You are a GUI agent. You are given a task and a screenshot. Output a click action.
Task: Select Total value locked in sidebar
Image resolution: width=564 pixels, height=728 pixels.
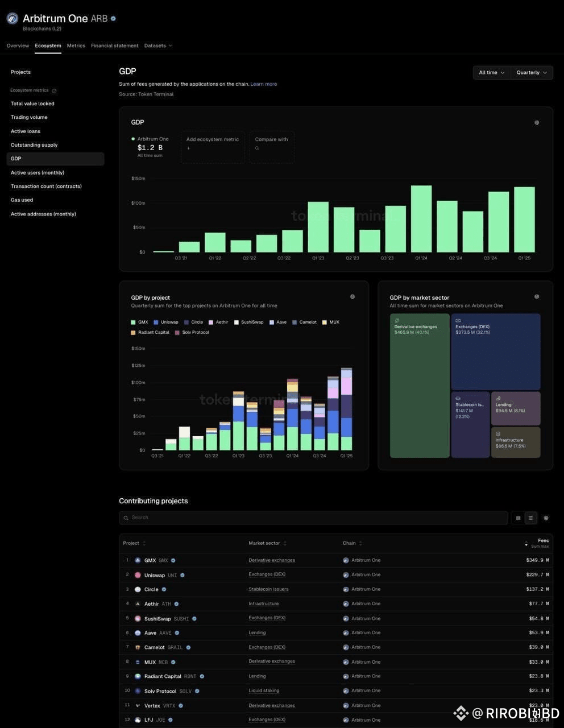[32, 104]
